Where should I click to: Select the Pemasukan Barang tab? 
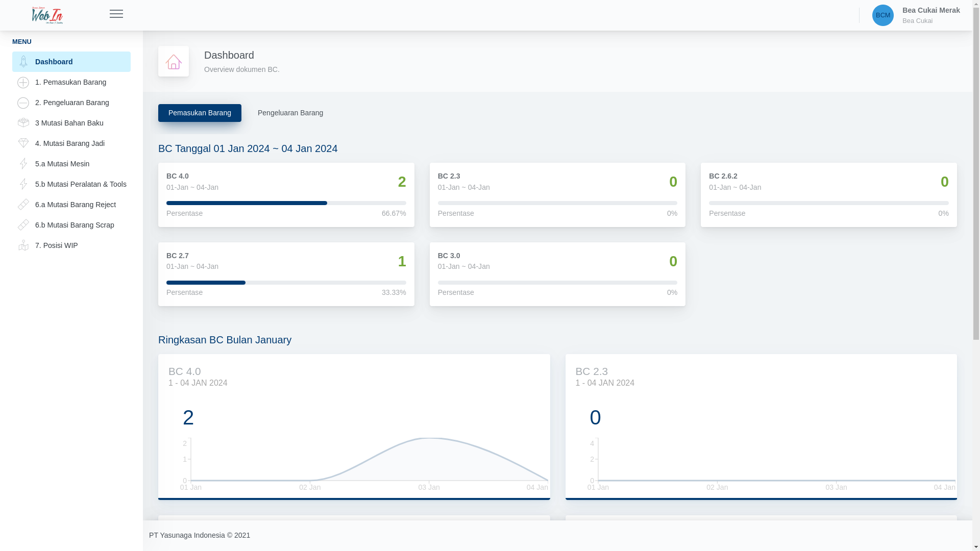click(x=200, y=113)
